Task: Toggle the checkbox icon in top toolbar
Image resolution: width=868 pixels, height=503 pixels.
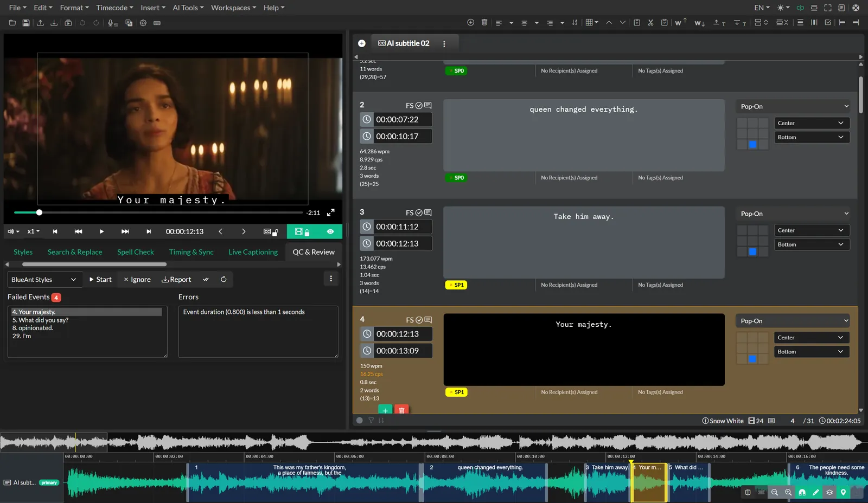Action: coord(828,22)
